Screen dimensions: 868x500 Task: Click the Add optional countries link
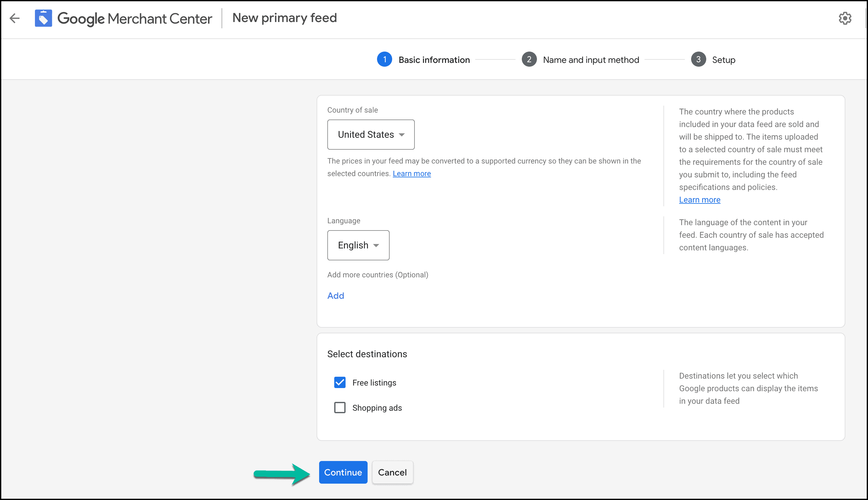pos(336,295)
